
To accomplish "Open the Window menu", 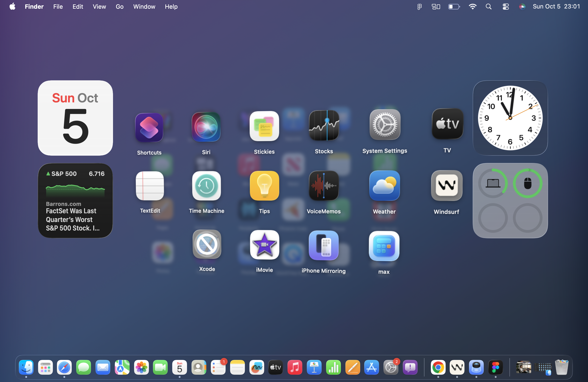I will pyautogui.click(x=144, y=7).
